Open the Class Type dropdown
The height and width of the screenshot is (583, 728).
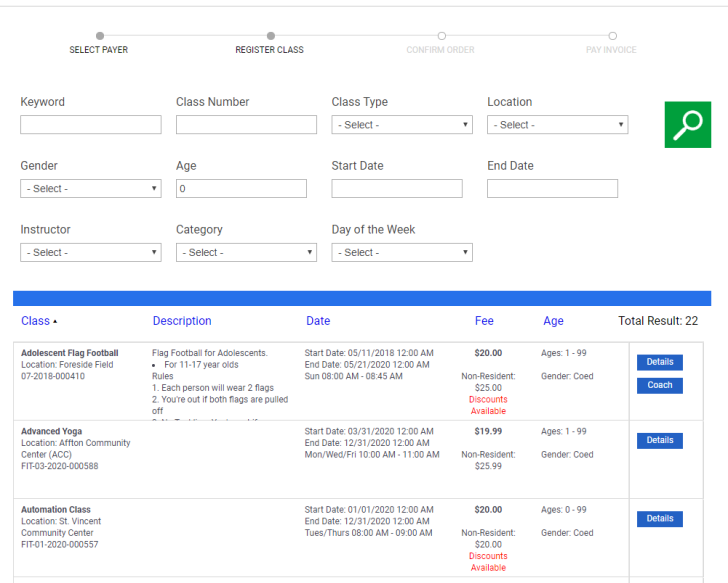tap(401, 125)
